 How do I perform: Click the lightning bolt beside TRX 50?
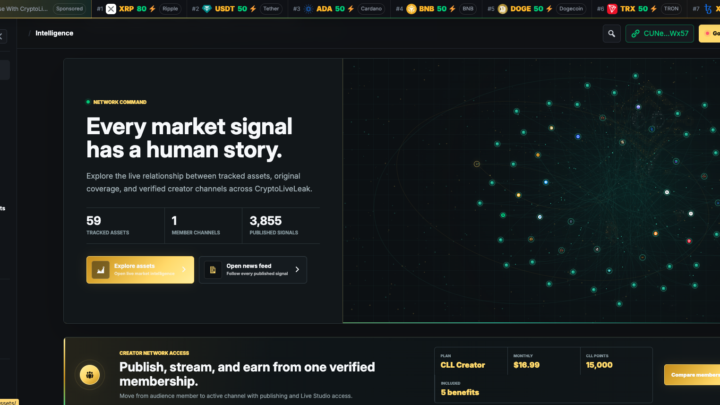tap(654, 9)
